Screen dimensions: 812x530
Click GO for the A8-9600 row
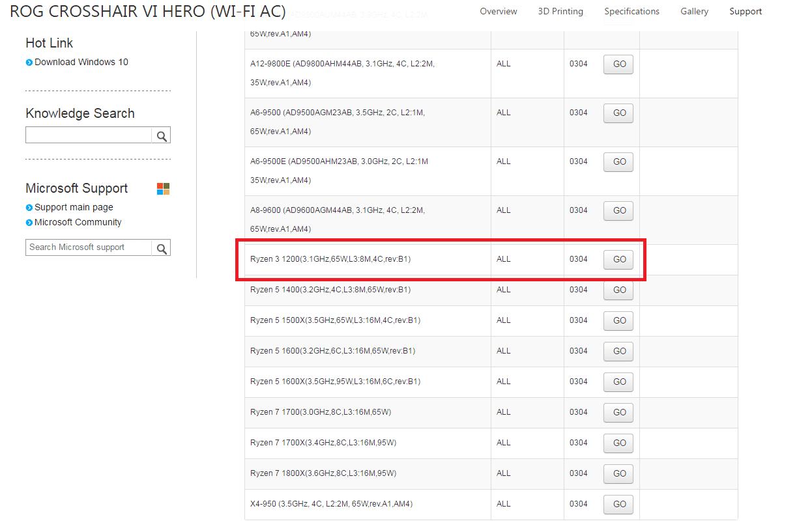pos(618,211)
